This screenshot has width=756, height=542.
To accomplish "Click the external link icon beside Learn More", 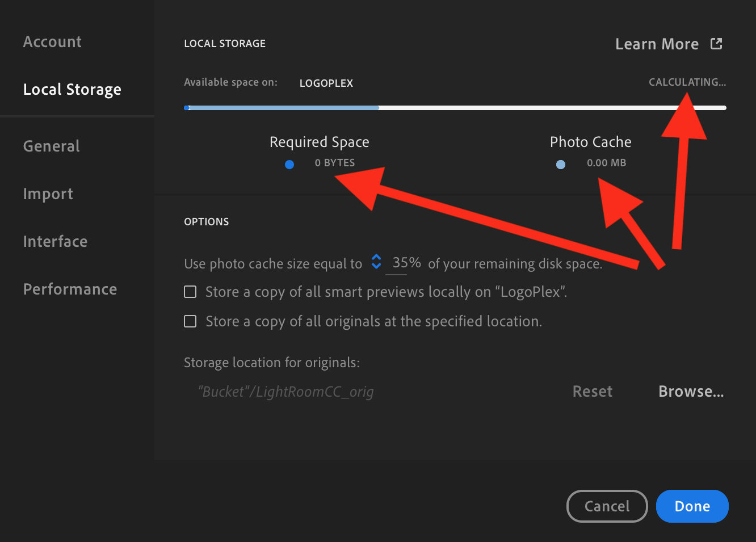I will click(716, 44).
